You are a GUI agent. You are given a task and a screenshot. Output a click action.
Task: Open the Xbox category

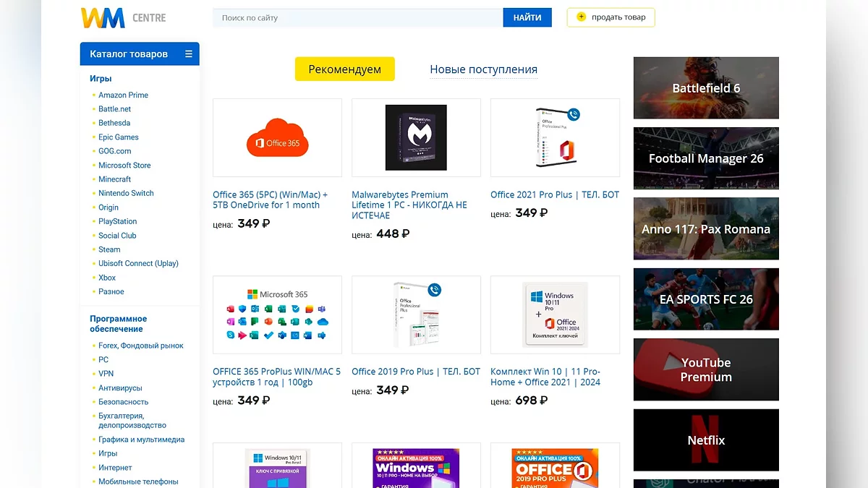tap(107, 278)
